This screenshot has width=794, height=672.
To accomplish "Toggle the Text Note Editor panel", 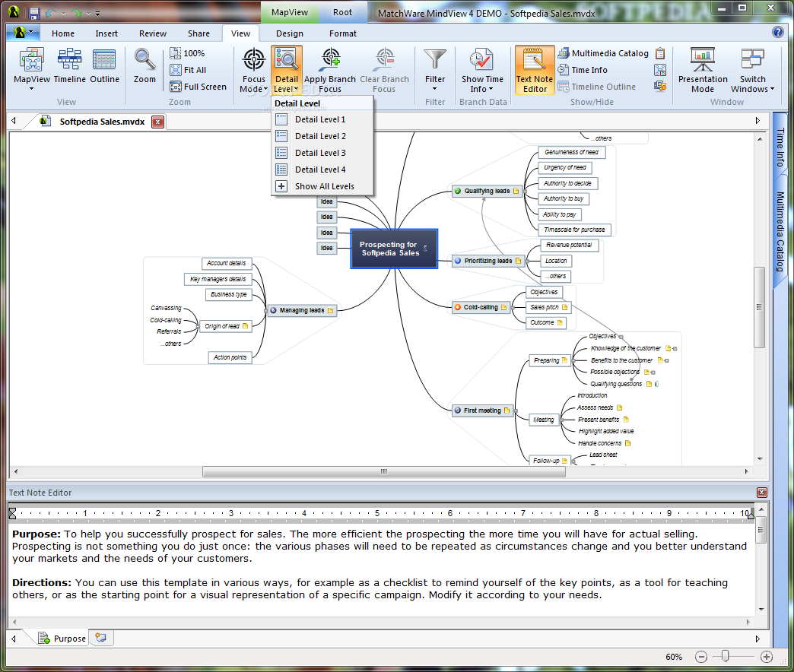I will tap(535, 71).
